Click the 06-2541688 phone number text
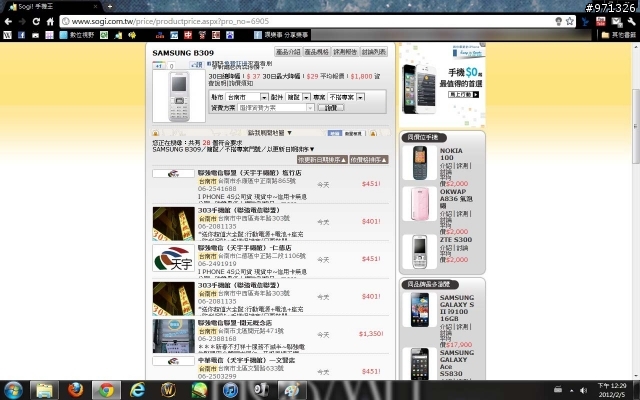 coord(217,189)
